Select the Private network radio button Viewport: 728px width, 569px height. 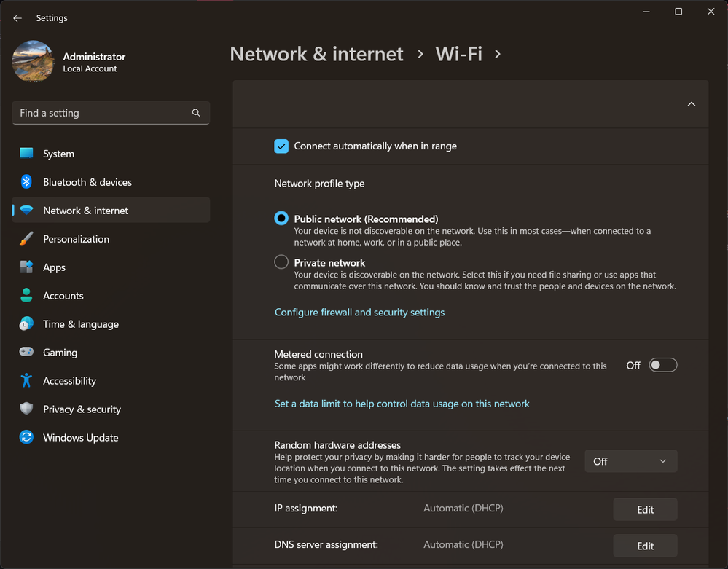(x=281, y=262)
